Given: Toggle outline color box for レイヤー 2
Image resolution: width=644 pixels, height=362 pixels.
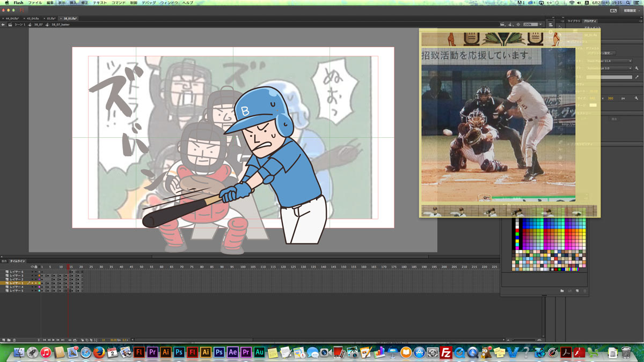Looking at the screenshot, I should click(x=39, y=279).
